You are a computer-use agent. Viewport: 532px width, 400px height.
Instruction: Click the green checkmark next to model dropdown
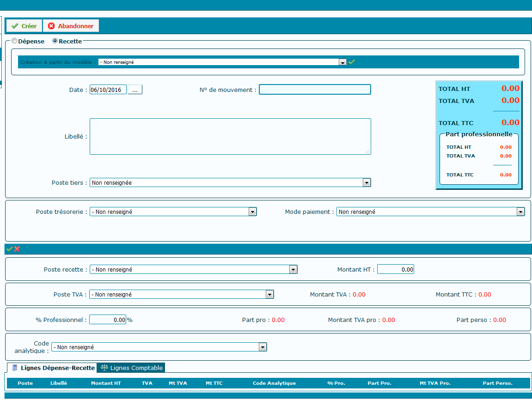[352, 62]
